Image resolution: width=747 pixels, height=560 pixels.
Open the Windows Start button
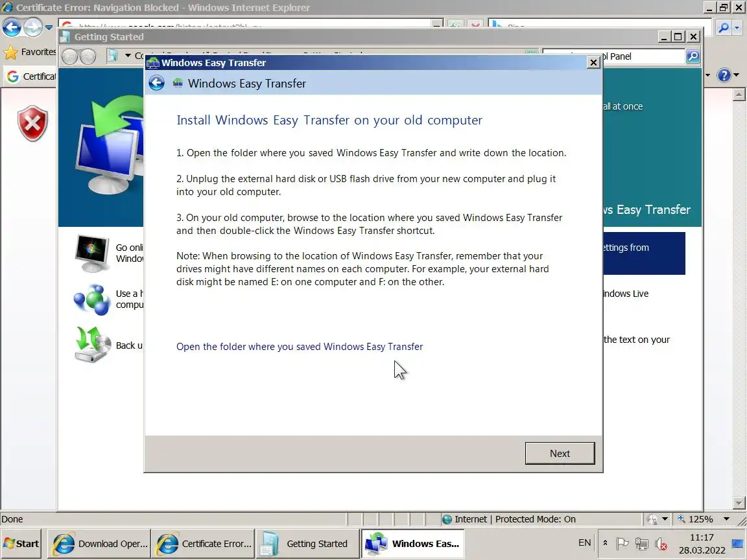pos(21,544)
